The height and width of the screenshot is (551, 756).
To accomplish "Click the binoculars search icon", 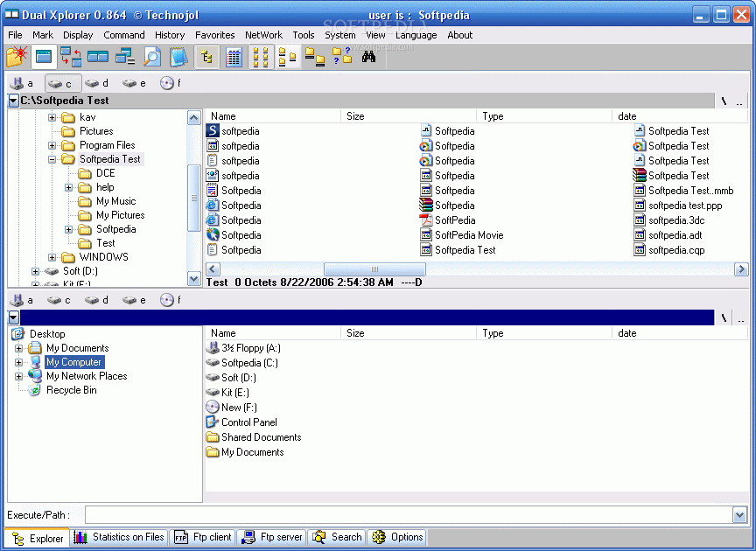I will [x=368, y=58].
